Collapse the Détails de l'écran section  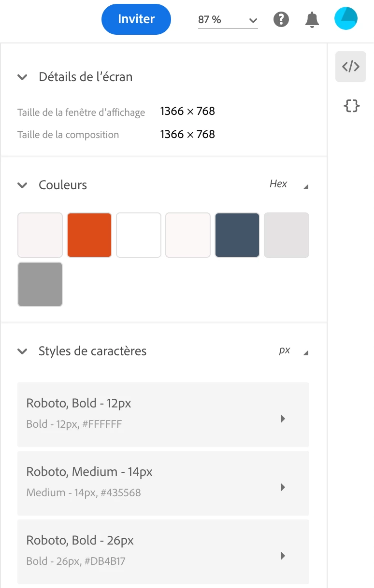click(22, 77)
